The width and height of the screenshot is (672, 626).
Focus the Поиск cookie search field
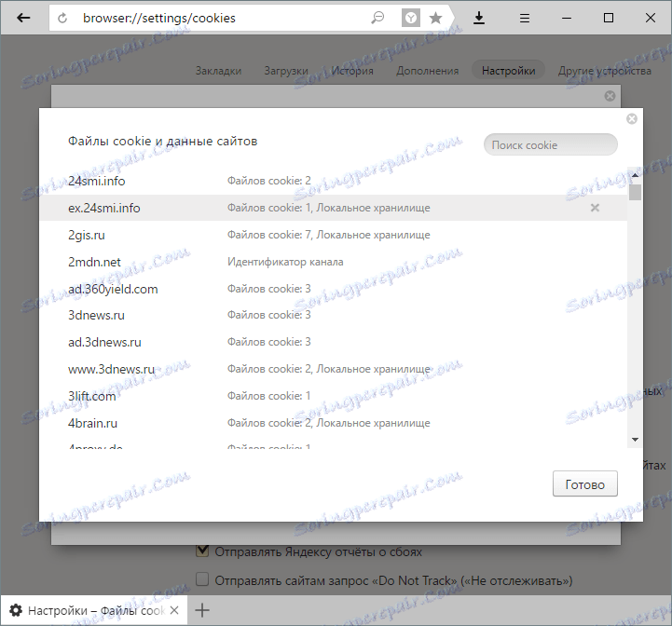pyautogui.click(x=551, y=144)
